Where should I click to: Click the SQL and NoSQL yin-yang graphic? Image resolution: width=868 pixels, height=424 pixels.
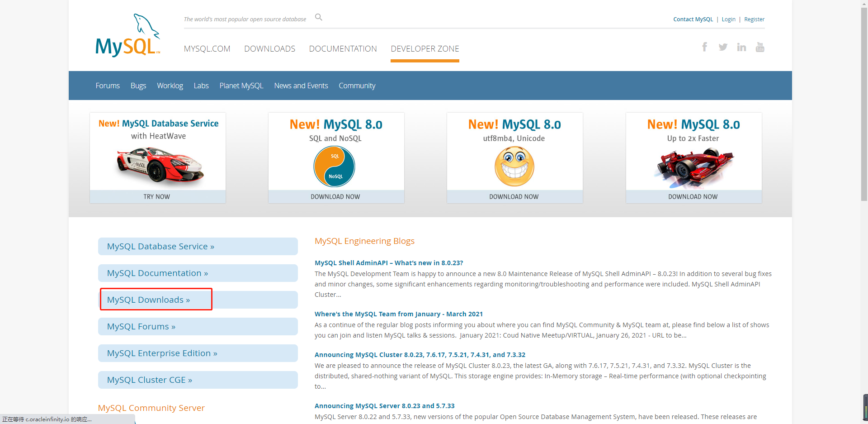[334, 166]
